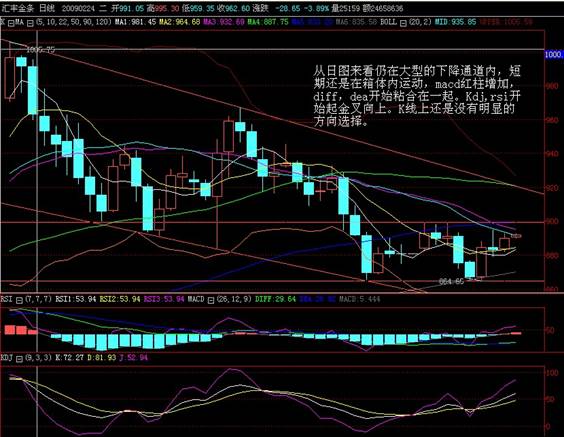Collapse the K indicator box icon

[x=11, y=23]
